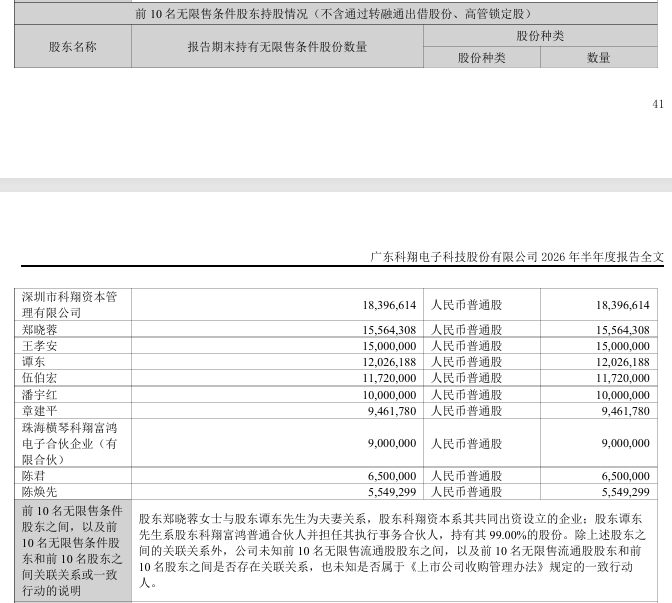Click 11,720,000 in the 报告期末持有 holdings column
The image size is (672, 603).
[x=389, y=378]
